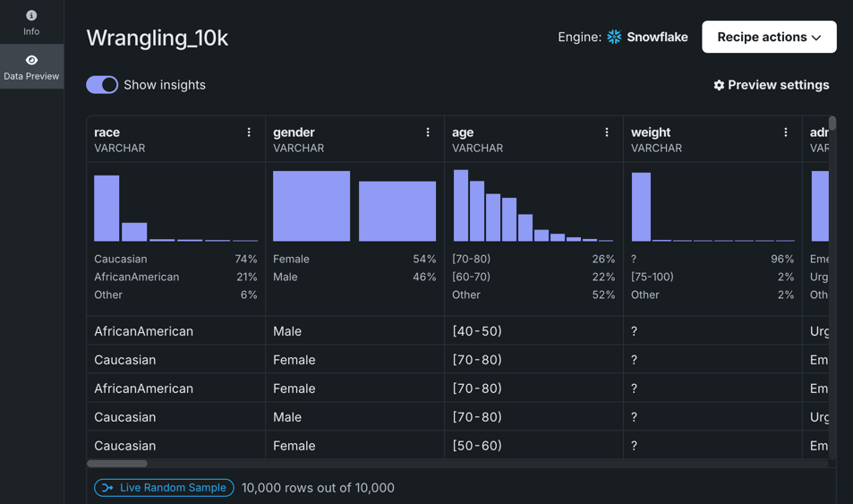The height and width of the screenshot is (504, 853).
Task: Open the Data Preview eye icon
Action: coord(31,60)
